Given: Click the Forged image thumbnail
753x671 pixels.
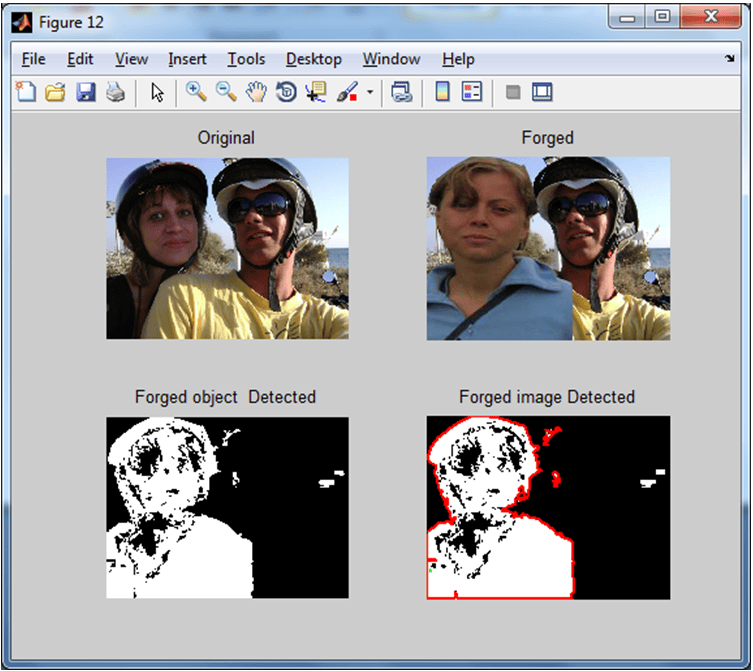Looking at the screenshot, I should point(548,248).
